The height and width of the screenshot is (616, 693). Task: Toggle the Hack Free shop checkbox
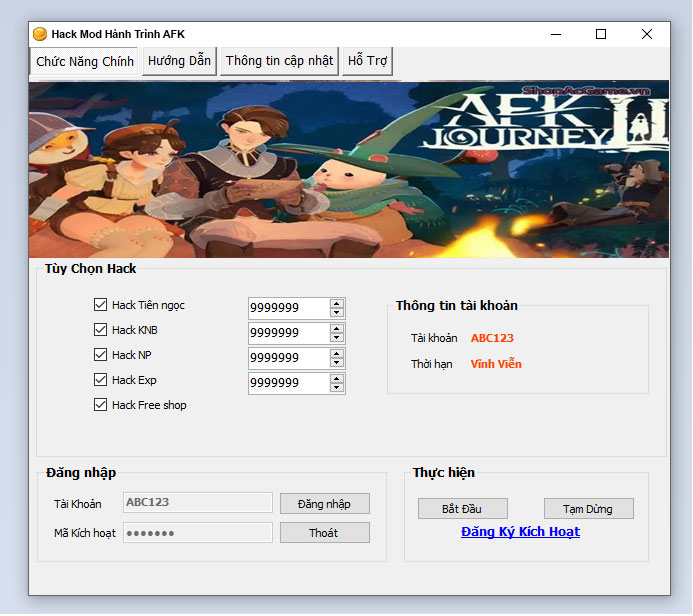pos(100,405)
